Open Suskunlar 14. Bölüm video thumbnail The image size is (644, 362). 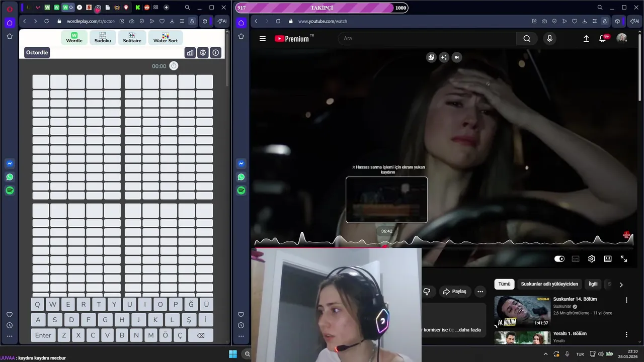coord(522,312)
